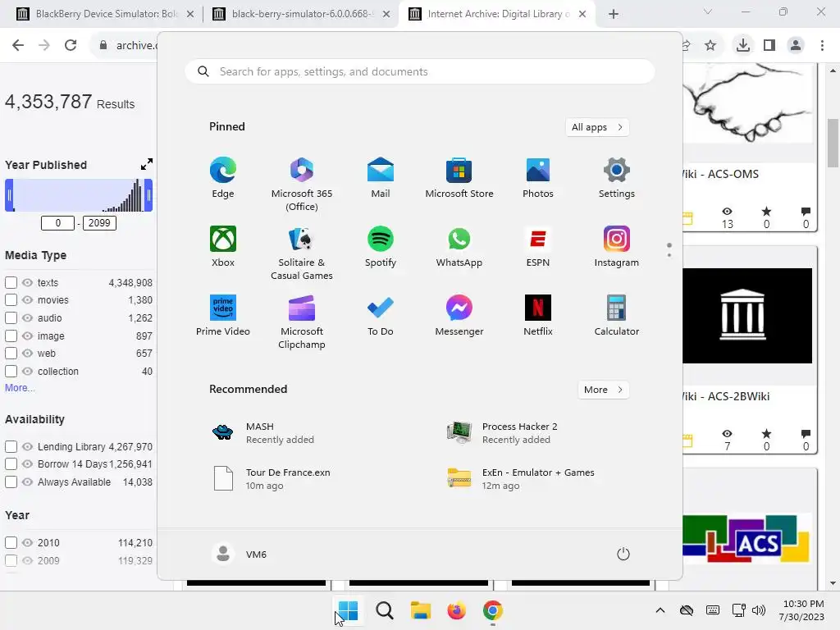The height and width of the screenshot is (630, 840).
Task: Launch Microsoft 365 (Office) app
Action: tap(302, 185)
